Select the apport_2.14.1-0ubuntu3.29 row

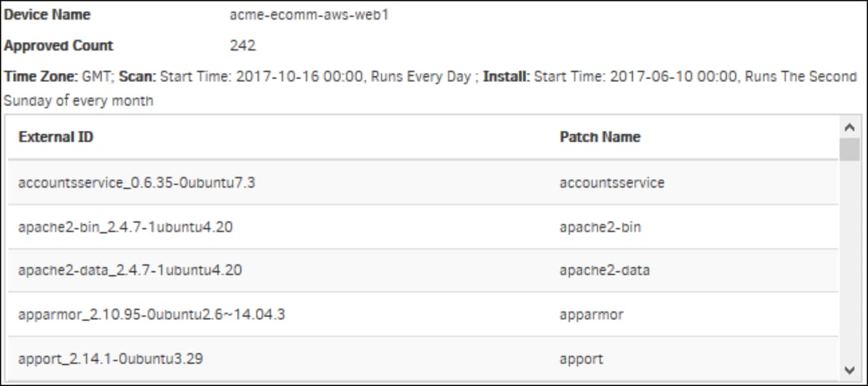[424, 358]
